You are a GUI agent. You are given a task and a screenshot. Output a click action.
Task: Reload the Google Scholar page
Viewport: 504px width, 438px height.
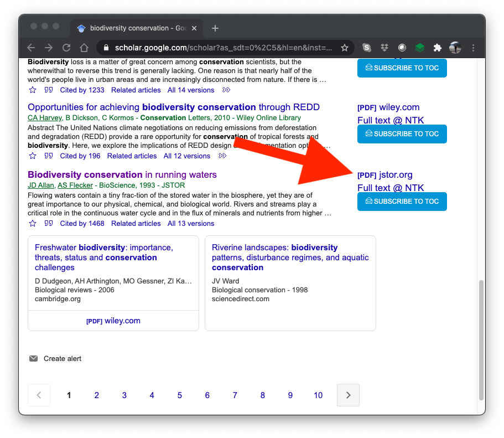coord(66,48)
